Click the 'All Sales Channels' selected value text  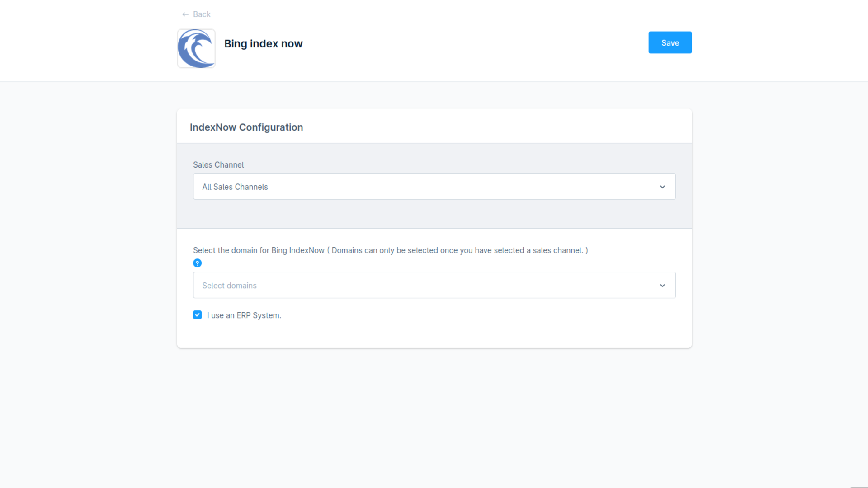tap(235, 187)
